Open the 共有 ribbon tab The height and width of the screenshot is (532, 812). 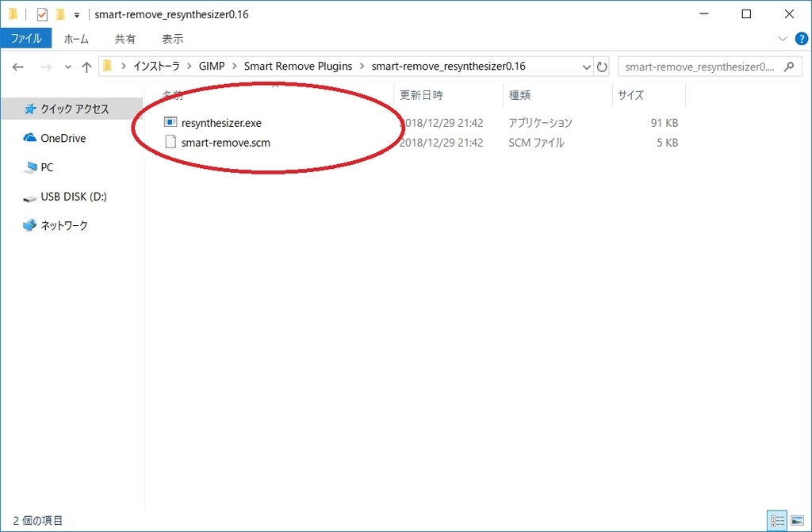[x=124, y=39]
